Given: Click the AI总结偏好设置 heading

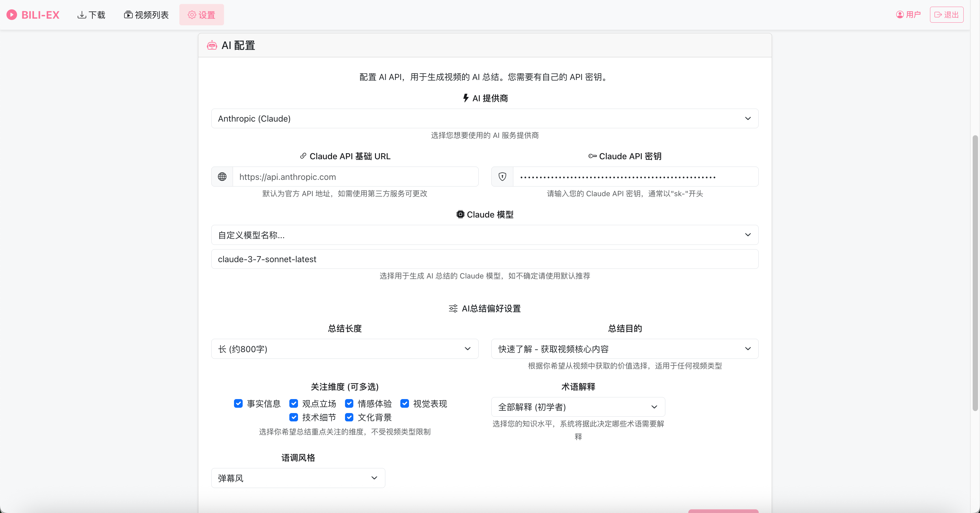Looking at the screenshot, I should [491, 308].
